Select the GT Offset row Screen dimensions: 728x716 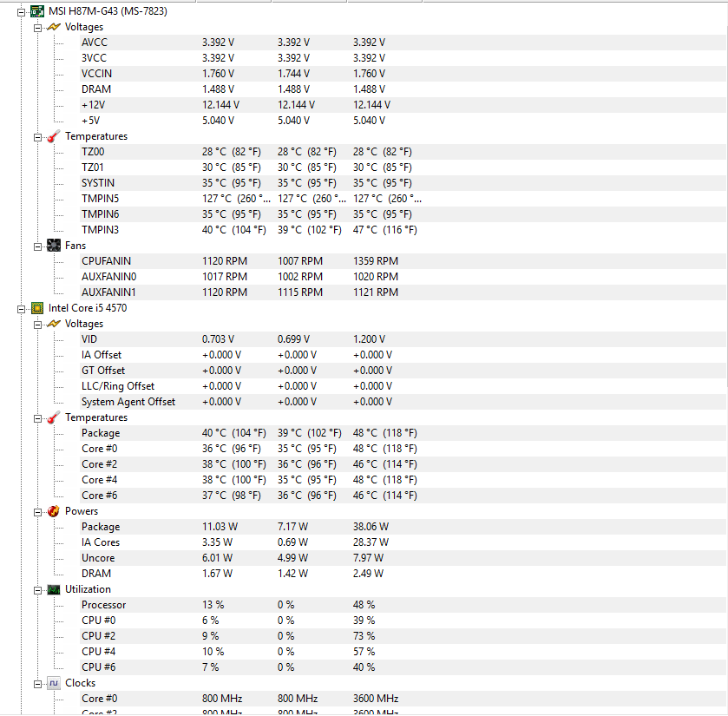pos(403,371)
